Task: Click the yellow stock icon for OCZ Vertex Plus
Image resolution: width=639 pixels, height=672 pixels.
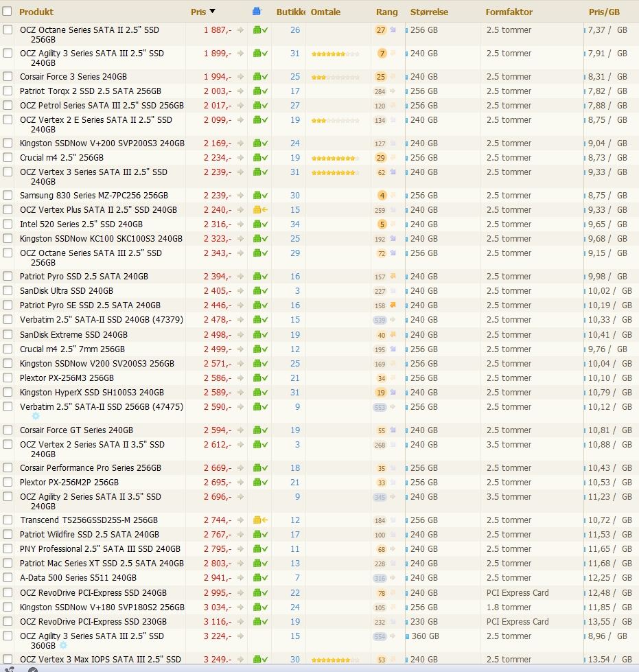Action: (x=260, y=209)
